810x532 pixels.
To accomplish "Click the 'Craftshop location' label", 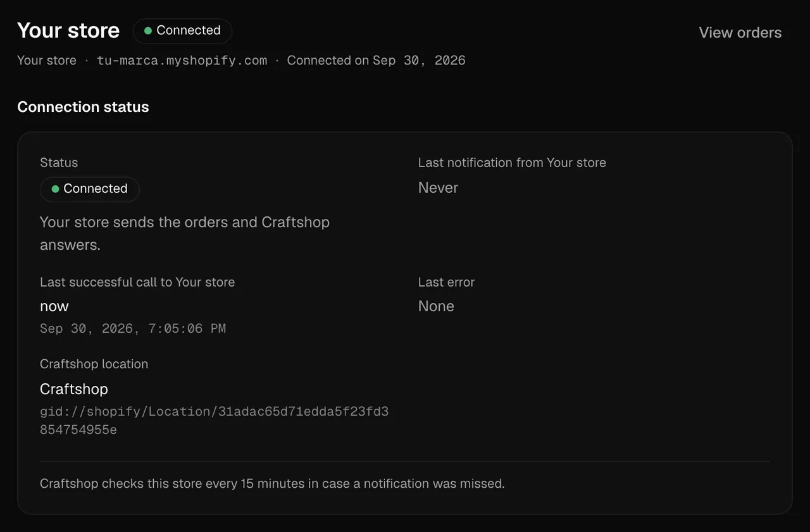I will [x=94, y=364].
